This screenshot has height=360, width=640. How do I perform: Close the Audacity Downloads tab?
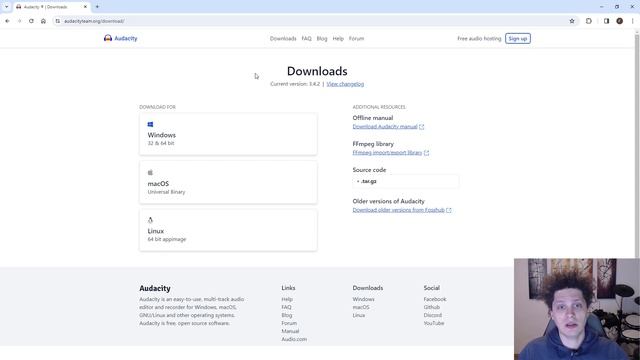click(x=85, y=7)
